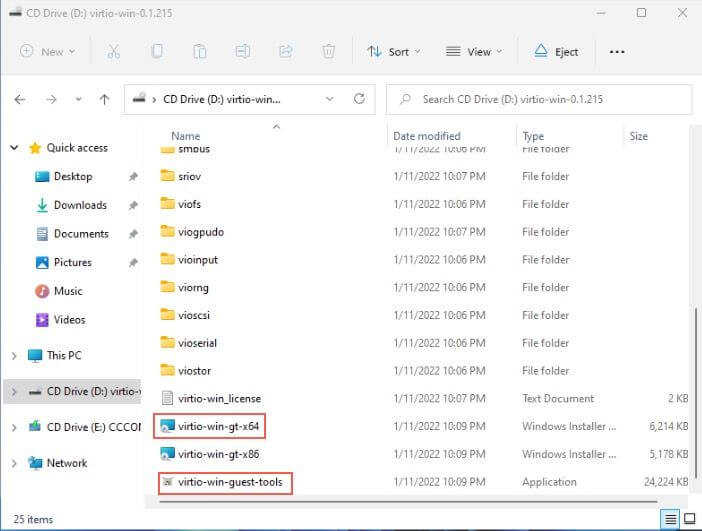The height and width of the screenshot is (531, 702).
Task: Switch to large thumbnails view icon
Action: (x=689, y=519)
